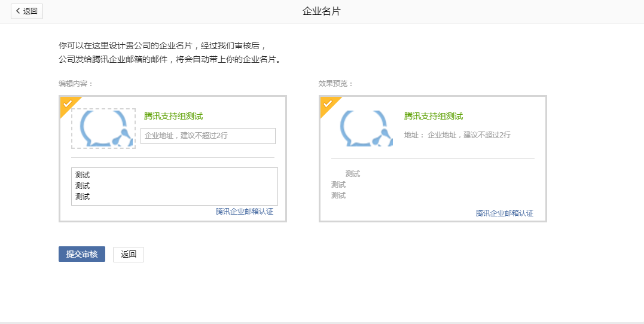Focus the 企业地址 address input field
The width and height of the screenshot is (644, 324).
click(x=207, y=136)
